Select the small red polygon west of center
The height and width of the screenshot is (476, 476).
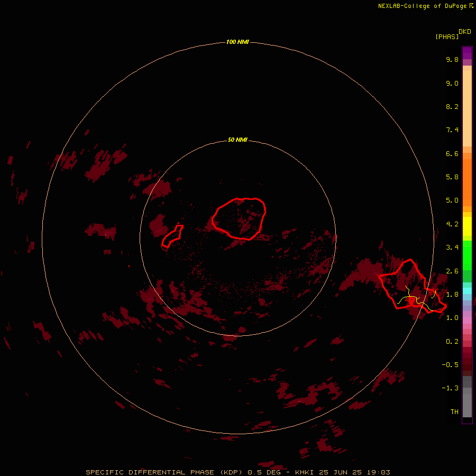pyautogui.click(x=172, y=236)
